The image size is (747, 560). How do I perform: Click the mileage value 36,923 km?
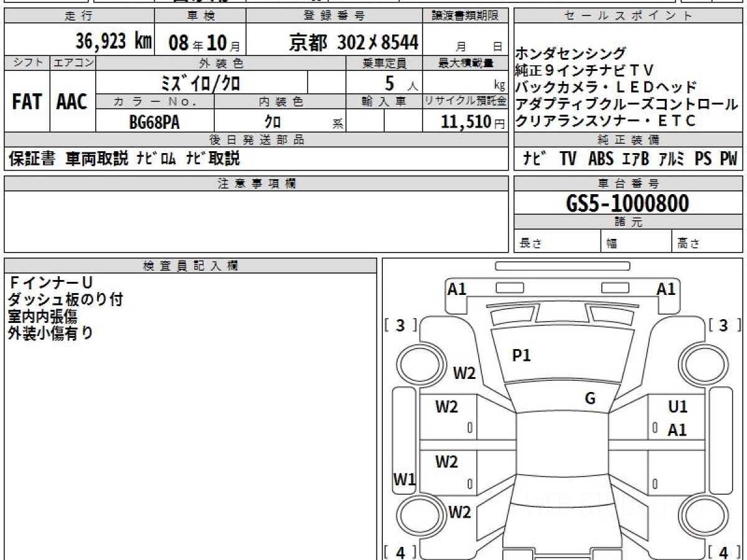(x=114, y=42)
